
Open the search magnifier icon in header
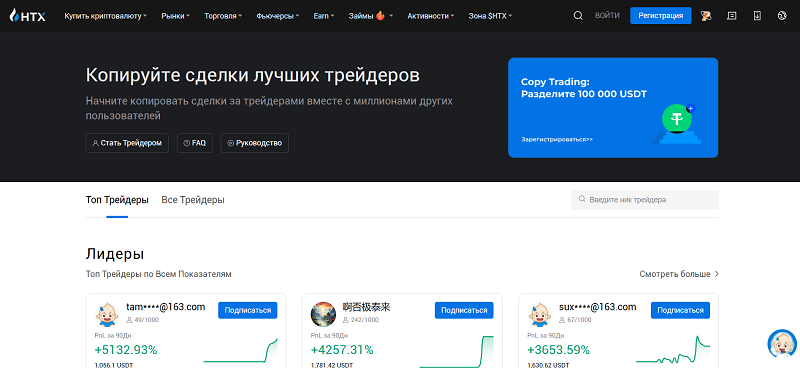(578, 16)
